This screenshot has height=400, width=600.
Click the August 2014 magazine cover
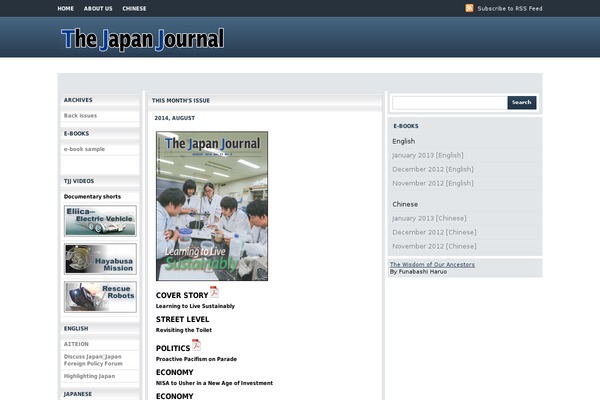click(x=212, y=206)
